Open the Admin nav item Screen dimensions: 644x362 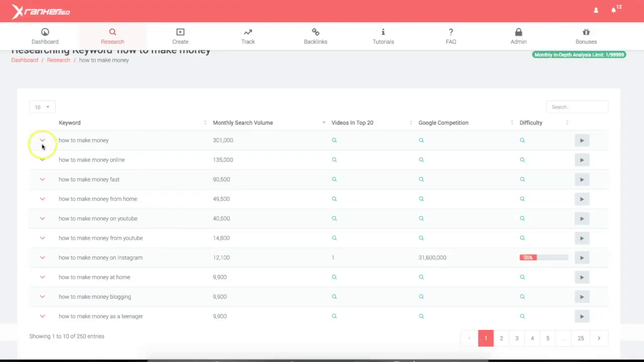click(518, 36)
